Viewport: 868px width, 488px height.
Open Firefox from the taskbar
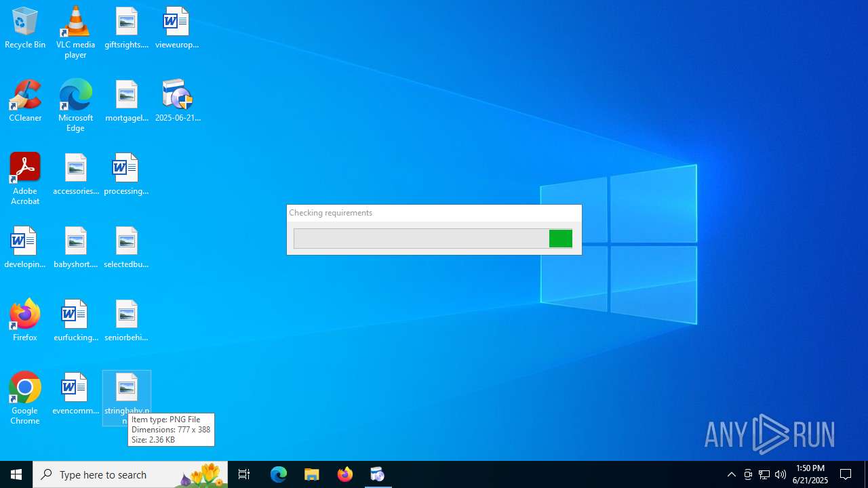(x=345, y=474)
